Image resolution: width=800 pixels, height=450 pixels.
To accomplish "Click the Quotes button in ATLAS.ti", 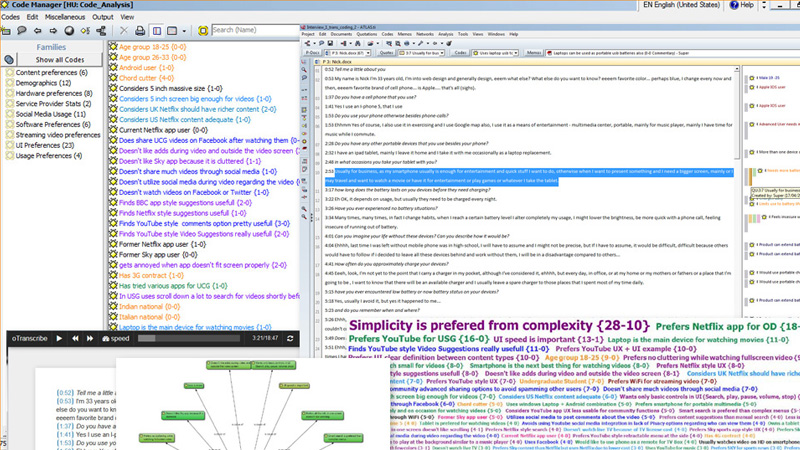I will [387, 53].
